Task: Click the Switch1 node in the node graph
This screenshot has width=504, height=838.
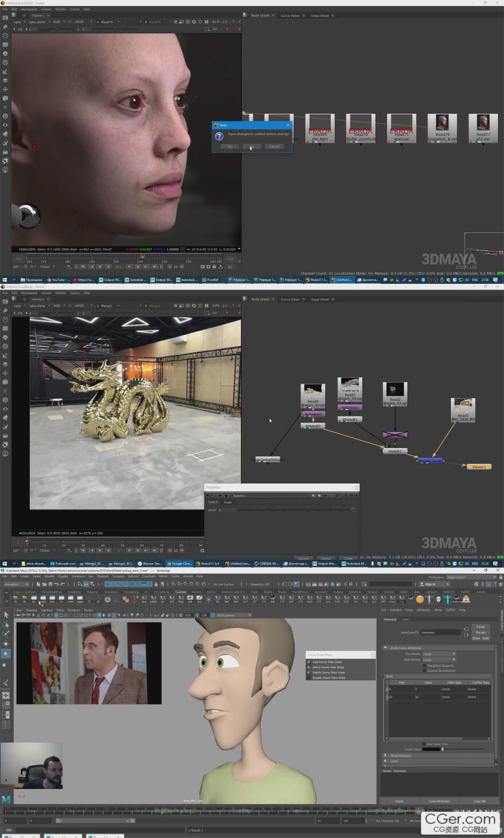Action: point(395,451)
